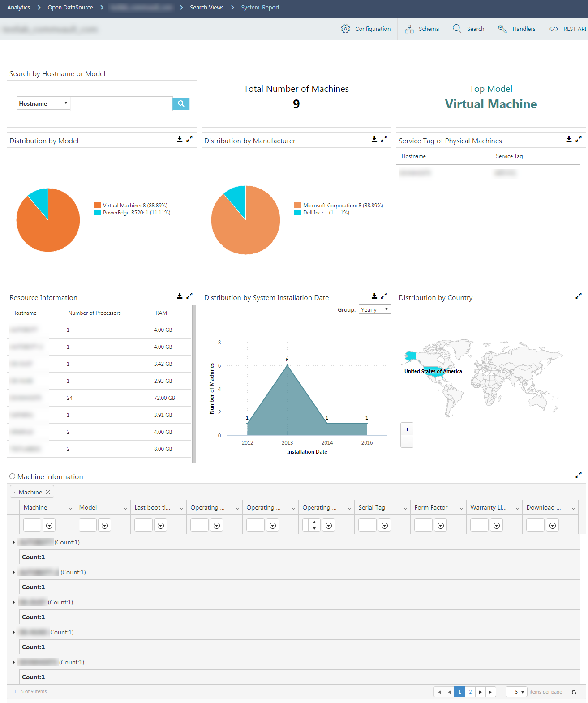Image resolution: width=588 pixels, height=703 pixels.
Task: Click the 2013 peak point on chart
Action: [x=287, y=365]
